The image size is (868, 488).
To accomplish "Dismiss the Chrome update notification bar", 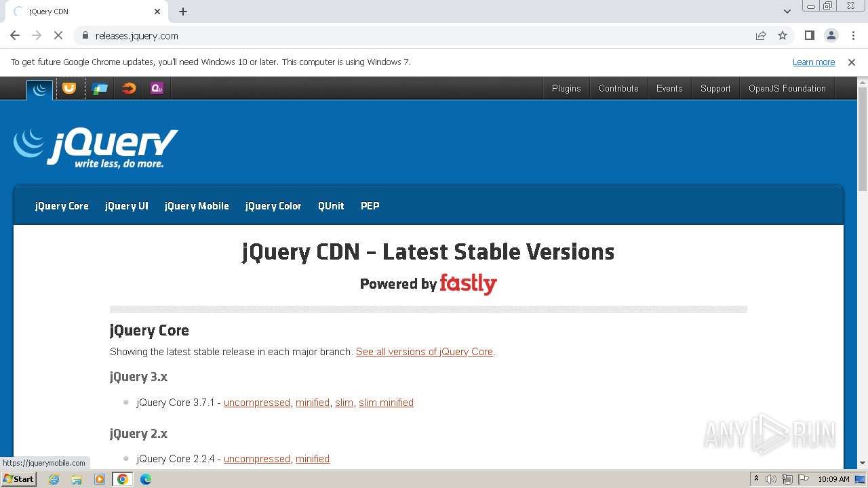I will pos(852,62).
